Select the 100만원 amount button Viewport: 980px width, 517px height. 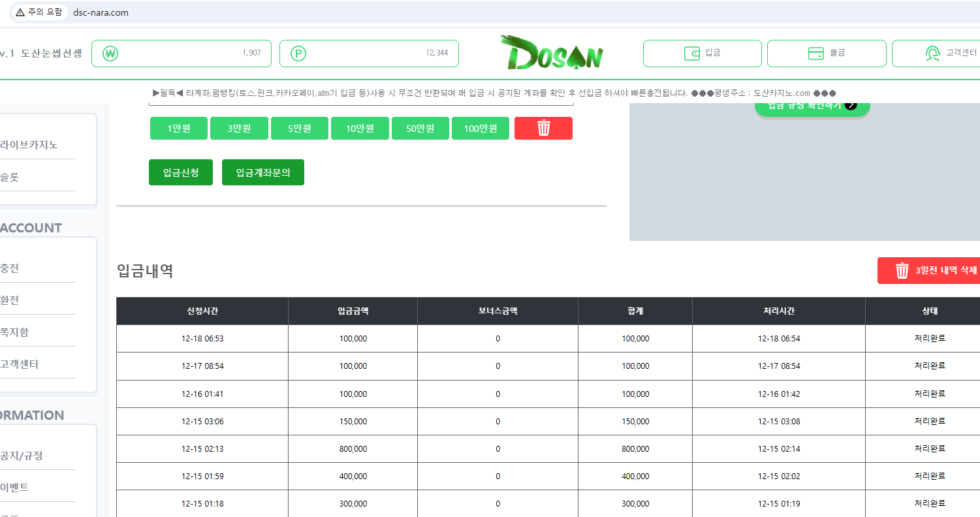[481, 129]
